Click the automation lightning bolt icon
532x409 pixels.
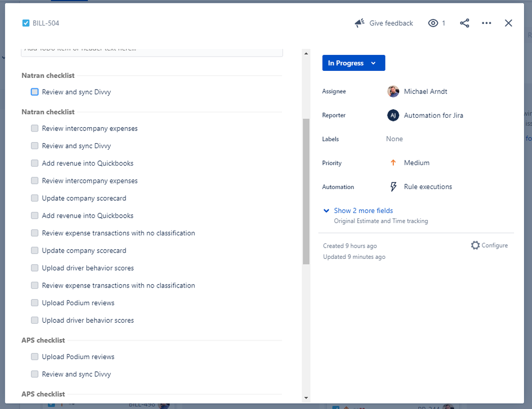(x=393, y=187)
